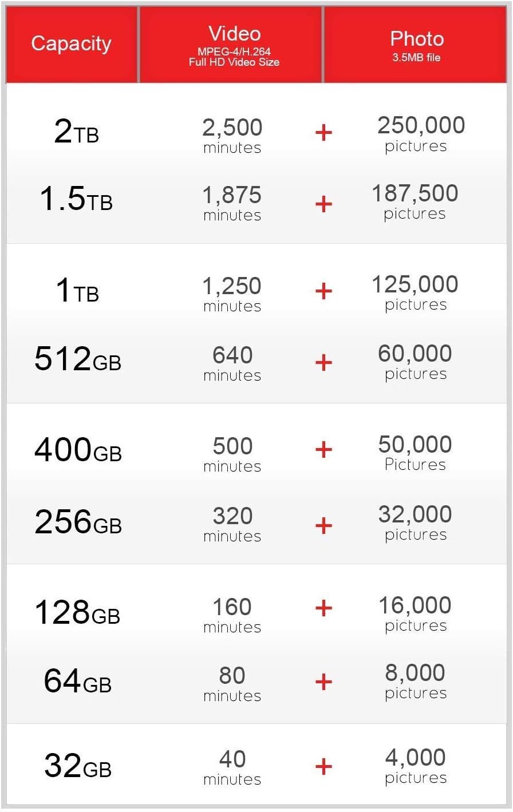Click the red plus next to 500 minutes
The height and width of the screenshot is (812, 513).
click(x=323, y=450)
